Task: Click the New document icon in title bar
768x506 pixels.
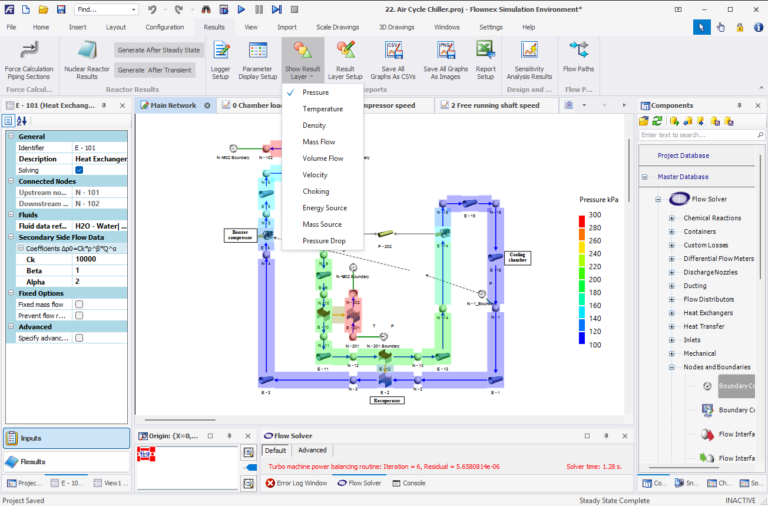Action: [25, 9]
